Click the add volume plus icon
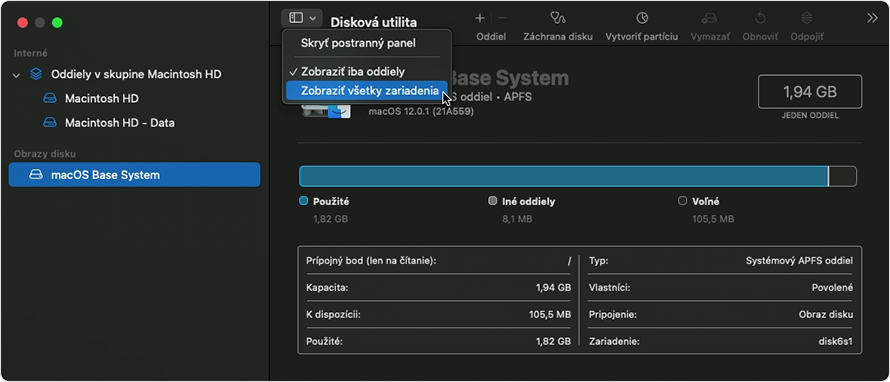 (x=480, y=18)
